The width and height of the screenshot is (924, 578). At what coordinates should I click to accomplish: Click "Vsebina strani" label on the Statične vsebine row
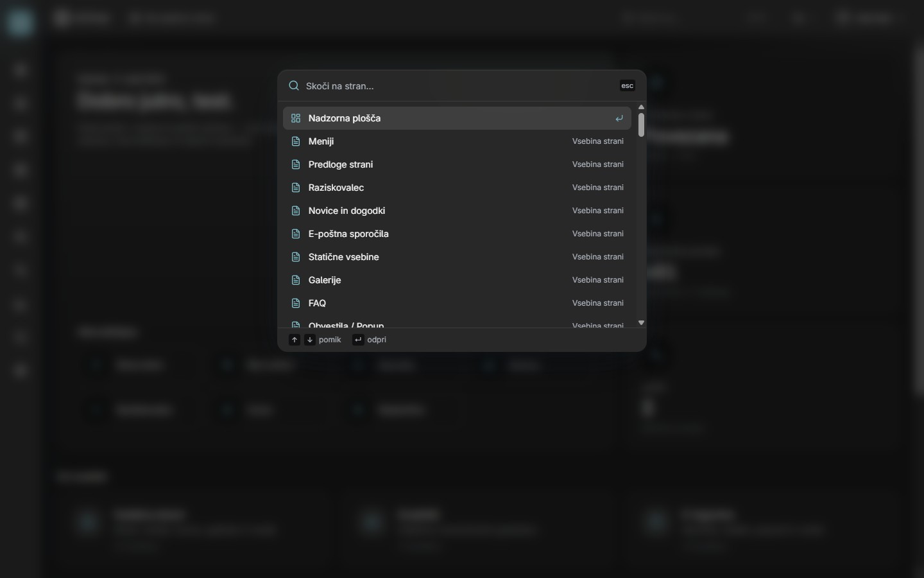tap(598, 257)
